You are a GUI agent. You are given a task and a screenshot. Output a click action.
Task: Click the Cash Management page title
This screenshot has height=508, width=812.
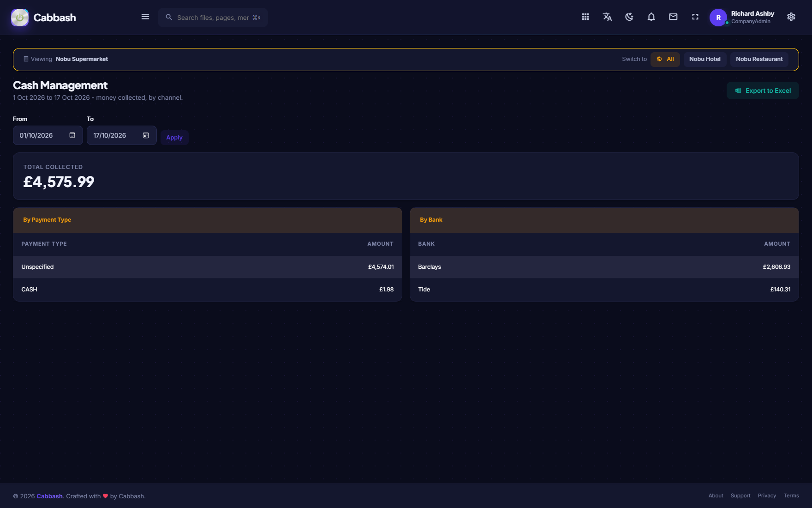click(60, 85)
